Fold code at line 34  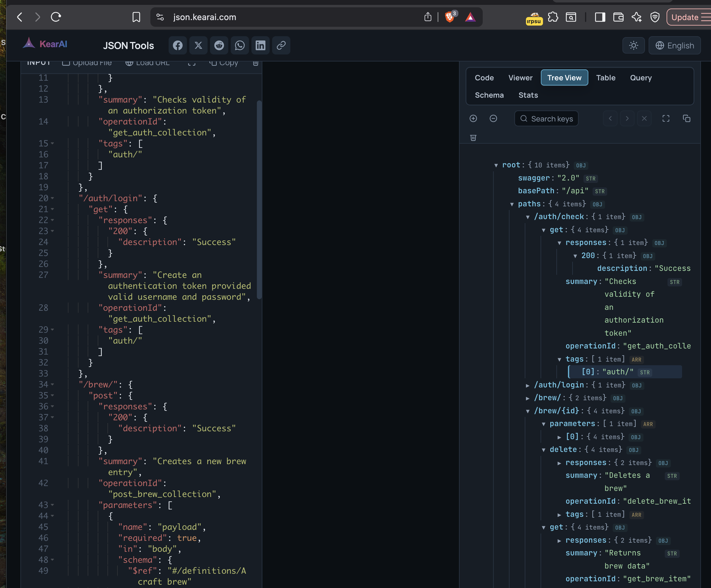52,385
